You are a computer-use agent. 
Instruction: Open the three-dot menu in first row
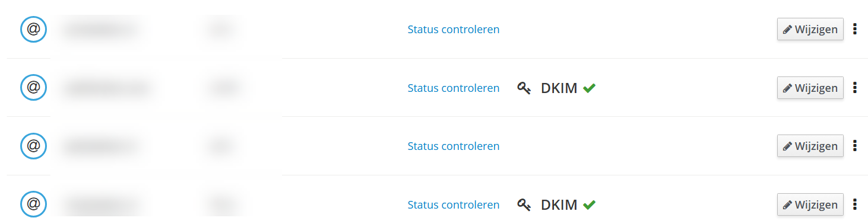point(855,29)
